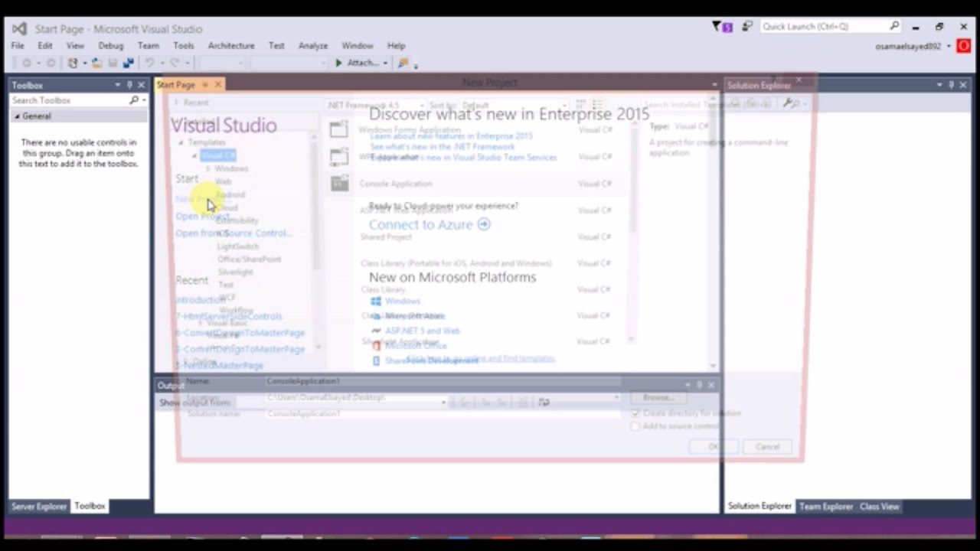Switch to the Server Explorer tab

click(x=38, y=506)
